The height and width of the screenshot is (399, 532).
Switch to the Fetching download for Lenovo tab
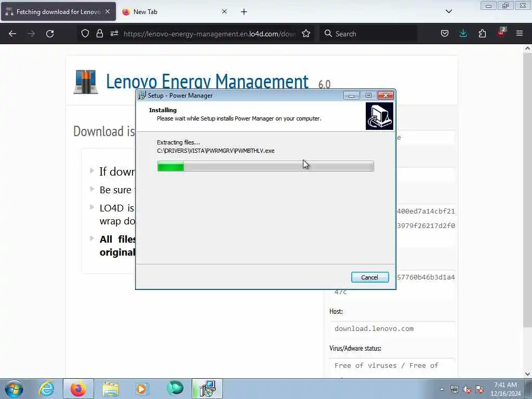tap(58, 12)
